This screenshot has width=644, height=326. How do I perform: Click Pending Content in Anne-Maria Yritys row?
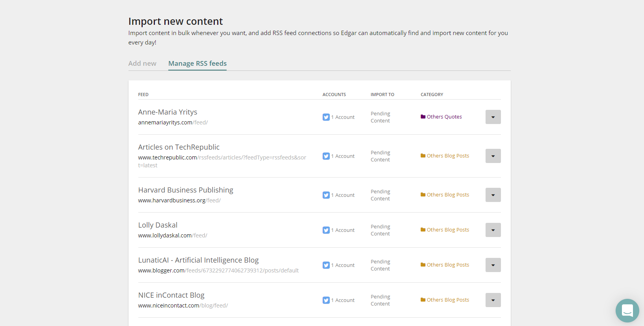click(380, 117)
